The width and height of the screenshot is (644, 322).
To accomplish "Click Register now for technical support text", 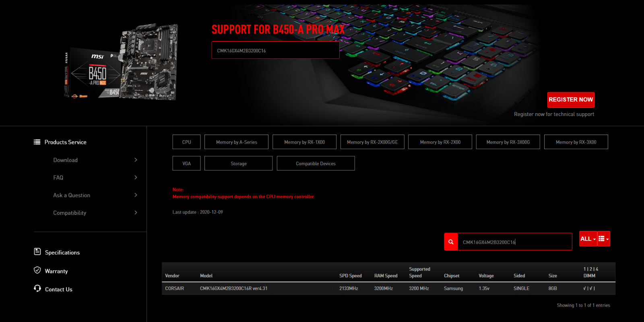I will 554,114.
